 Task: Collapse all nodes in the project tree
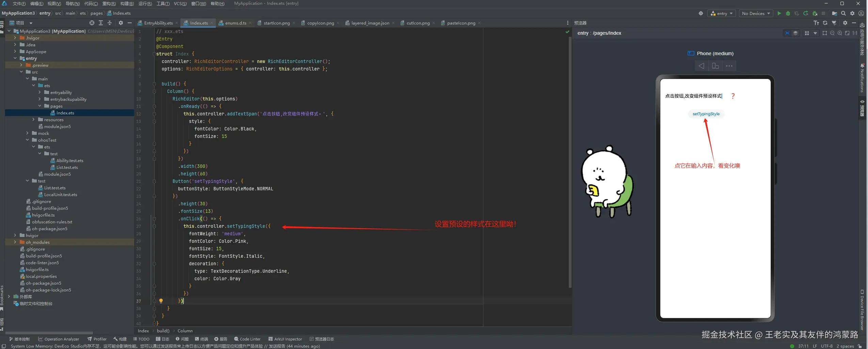(110, 23)
